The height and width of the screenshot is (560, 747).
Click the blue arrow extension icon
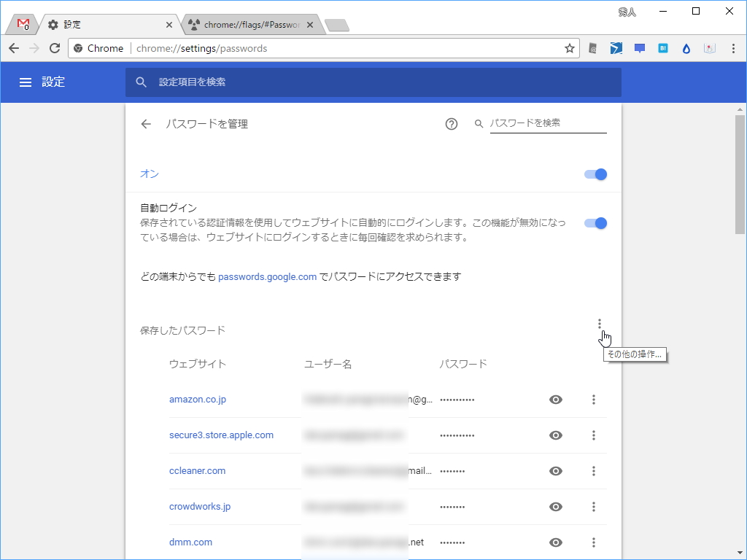pyautogui.click(x=616, y=48)
